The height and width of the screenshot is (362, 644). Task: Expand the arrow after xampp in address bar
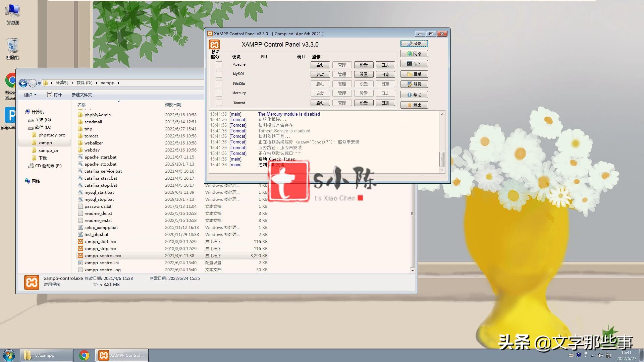pyautogui.click(x=118, y=83)
